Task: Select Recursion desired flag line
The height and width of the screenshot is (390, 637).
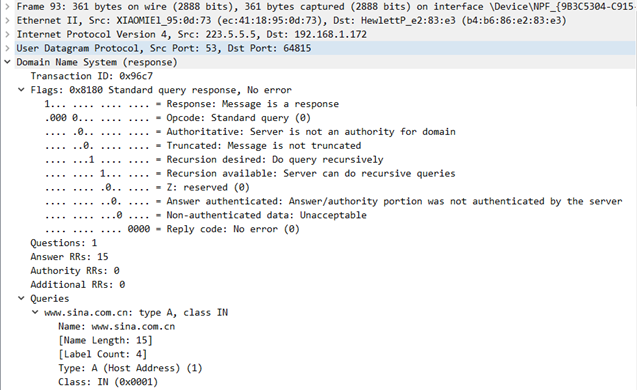Action: tap(214, 160)
